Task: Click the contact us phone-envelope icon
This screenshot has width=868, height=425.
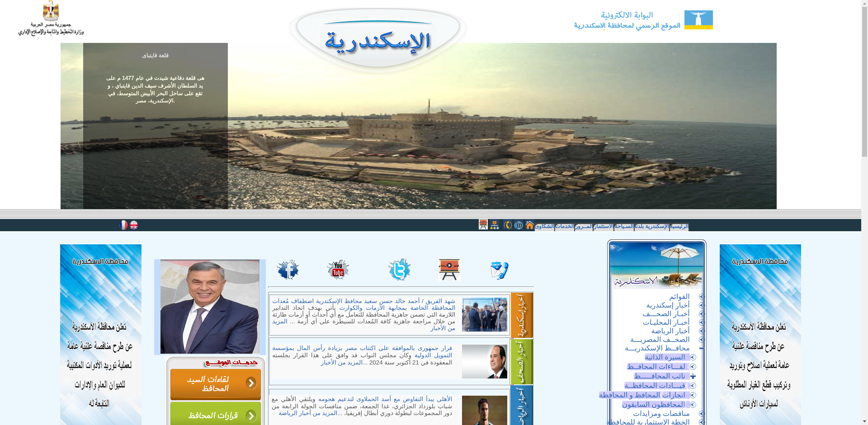Action: pyautogui.click(x=499, y=270)
